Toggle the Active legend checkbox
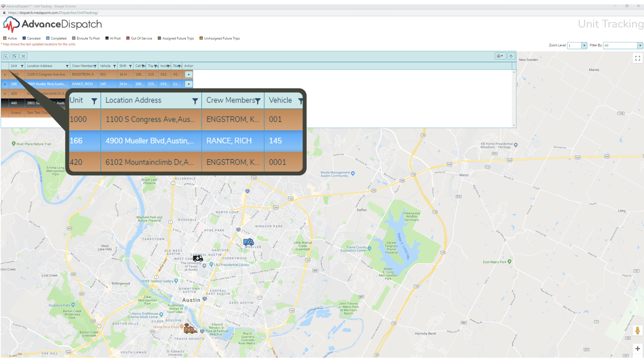This screenshot has height=362, width=644. 5,38
